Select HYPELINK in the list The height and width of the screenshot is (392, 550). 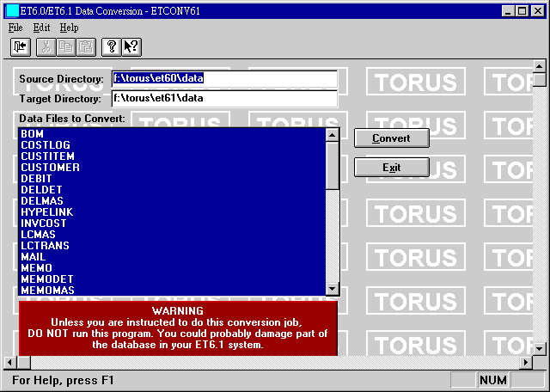click(x=172, y=212)
